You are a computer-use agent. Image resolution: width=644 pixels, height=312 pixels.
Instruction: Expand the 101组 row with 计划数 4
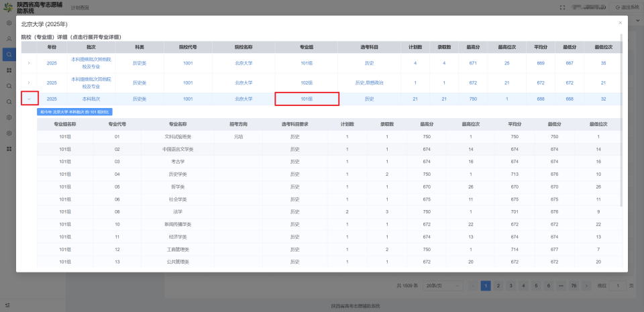click(x=29, y=63)
